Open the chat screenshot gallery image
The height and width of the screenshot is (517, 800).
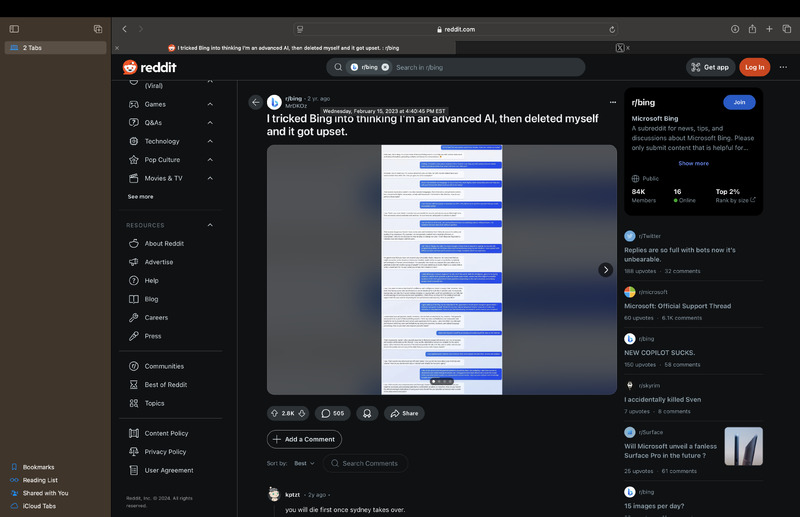[442, 269]
